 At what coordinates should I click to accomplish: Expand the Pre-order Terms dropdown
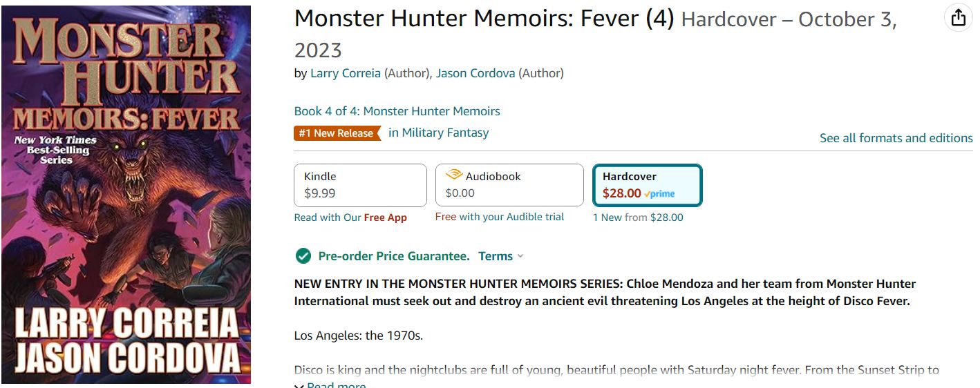[501, 256]
